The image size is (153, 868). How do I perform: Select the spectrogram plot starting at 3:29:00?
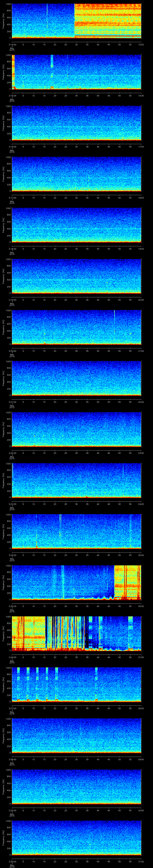(x=76, y=787)
